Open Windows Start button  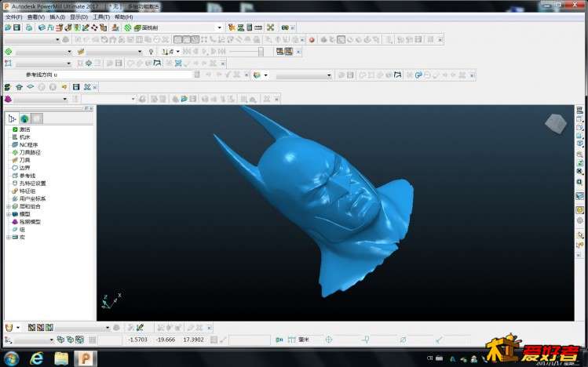coord(11,358)
